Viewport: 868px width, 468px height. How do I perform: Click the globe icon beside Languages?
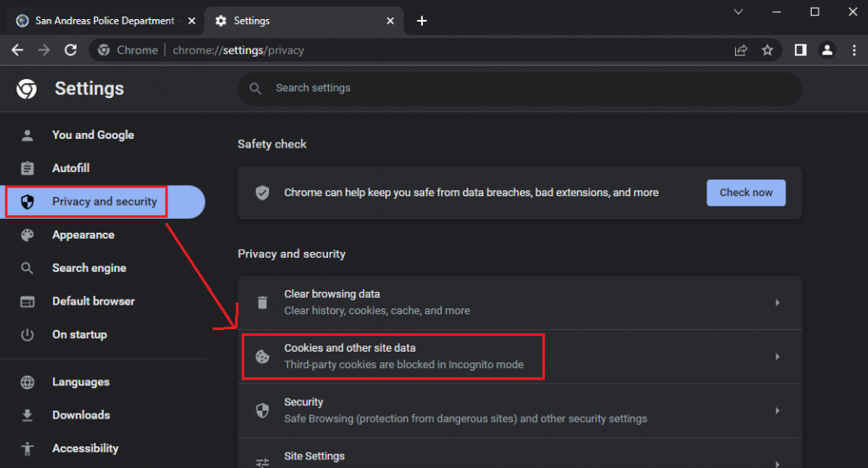coord(27,382)
